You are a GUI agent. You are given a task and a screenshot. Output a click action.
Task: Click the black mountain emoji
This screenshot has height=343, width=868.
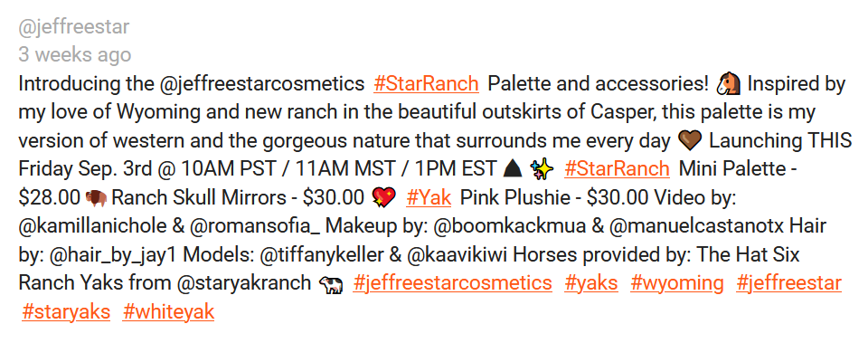pos(513,168)
